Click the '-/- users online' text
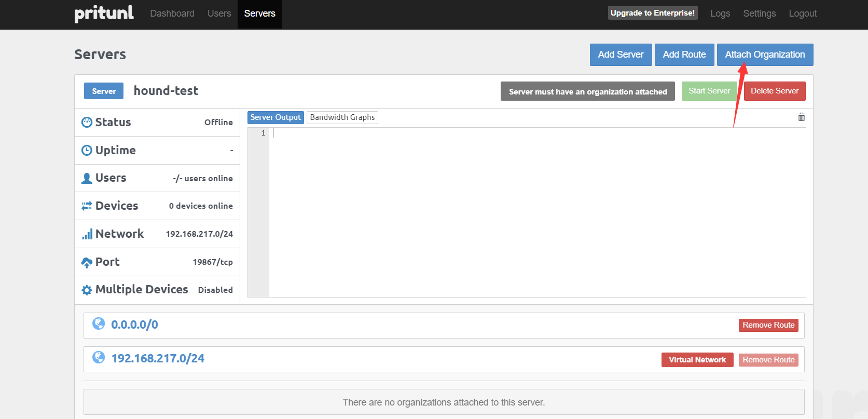868x419 pixels. coord(203,179)
